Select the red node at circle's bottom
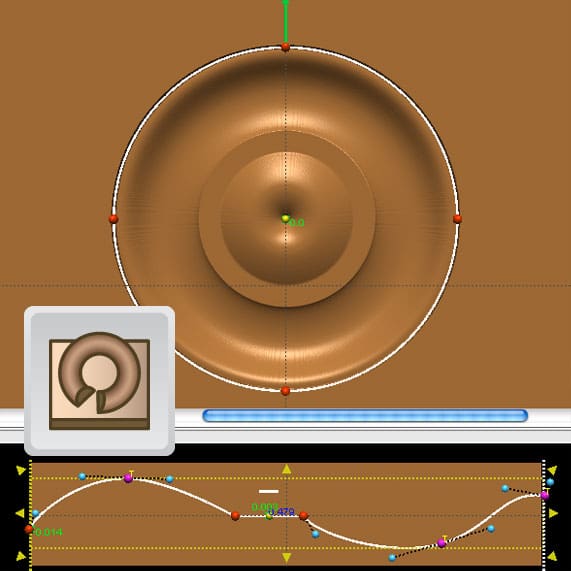Image resolution: width=571 pixels, height=571 pixels. click(x=286, y=391)
